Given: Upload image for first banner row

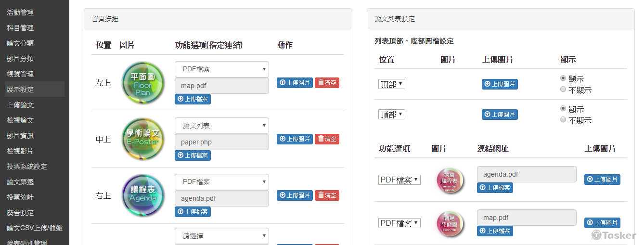Looking at the screenshot, I should click(500, 84).
